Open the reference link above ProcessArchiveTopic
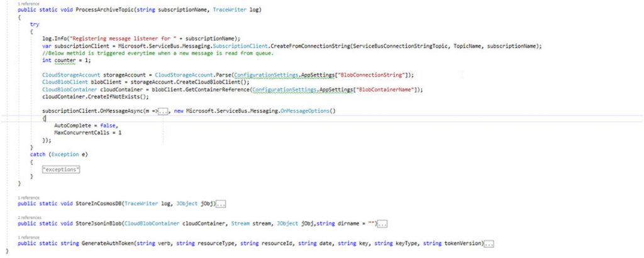This screenshot has width=644, height=258. [x=26, y=4]
